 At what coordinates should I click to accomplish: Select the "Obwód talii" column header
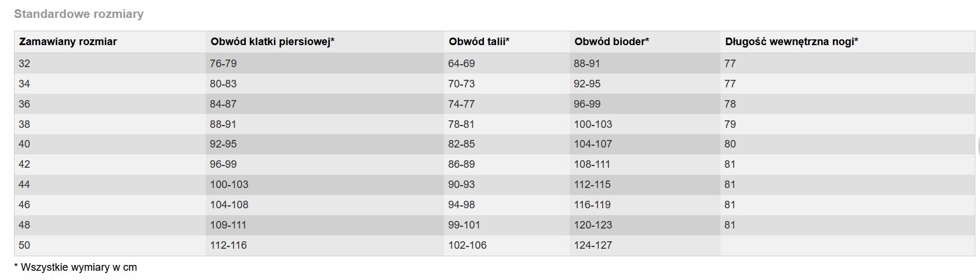coord(479,42)
